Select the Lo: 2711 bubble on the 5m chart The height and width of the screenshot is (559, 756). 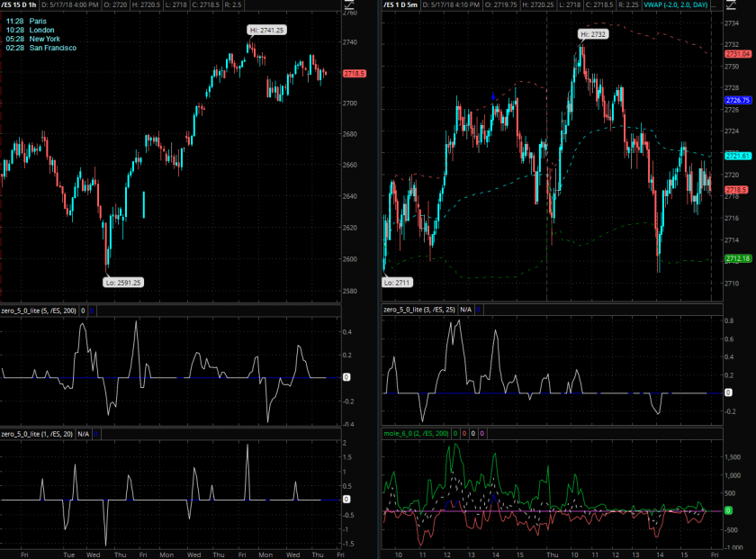coord(400,282)
